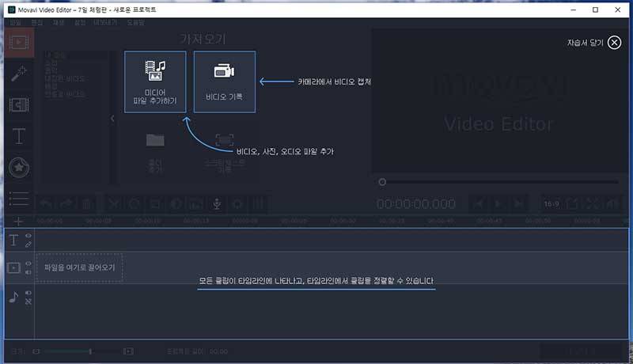The image size is (633, 364).
Task: Click the dimmed export button bottom right
Action: tap(581, 351)
